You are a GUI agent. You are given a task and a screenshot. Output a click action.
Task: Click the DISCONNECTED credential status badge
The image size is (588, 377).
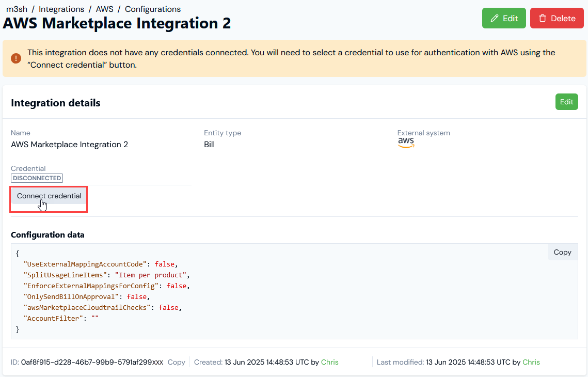[37, 178]
